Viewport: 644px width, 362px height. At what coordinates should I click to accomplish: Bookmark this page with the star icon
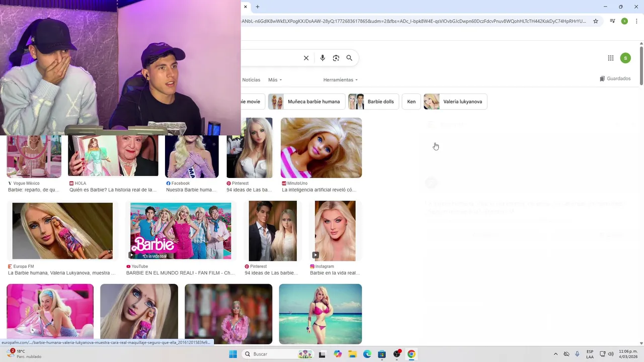click(596, 21)
